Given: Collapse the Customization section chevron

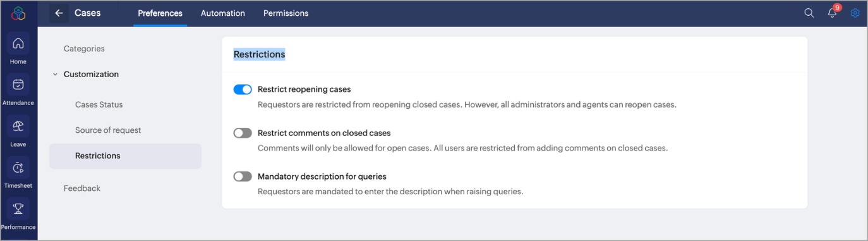Looking at the screenshot, I should pyautogui.click(x=55, y=74).
